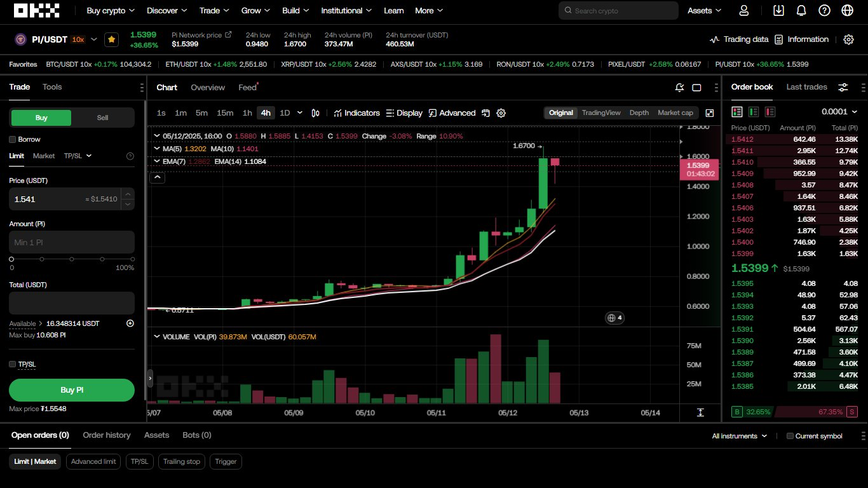The image size is (868, 488).
Task: Open more timeframes dropdown after 1D
Action: 300,113
